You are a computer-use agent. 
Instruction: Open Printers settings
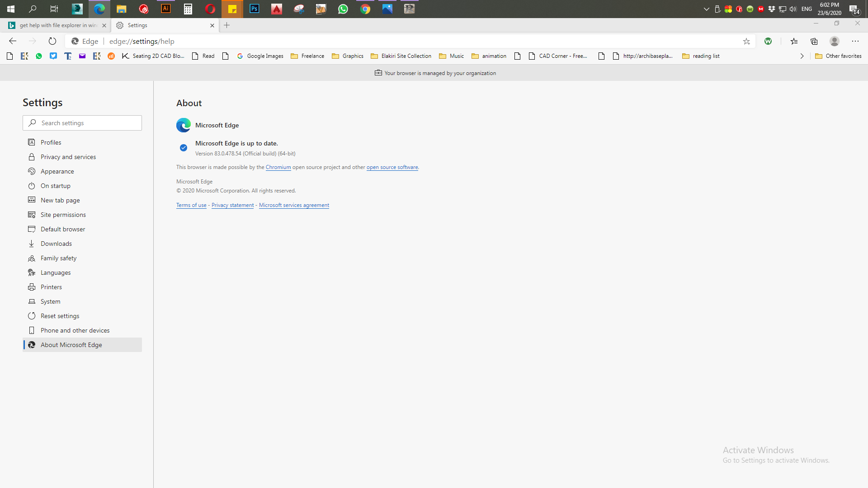[x=82, y=287]
